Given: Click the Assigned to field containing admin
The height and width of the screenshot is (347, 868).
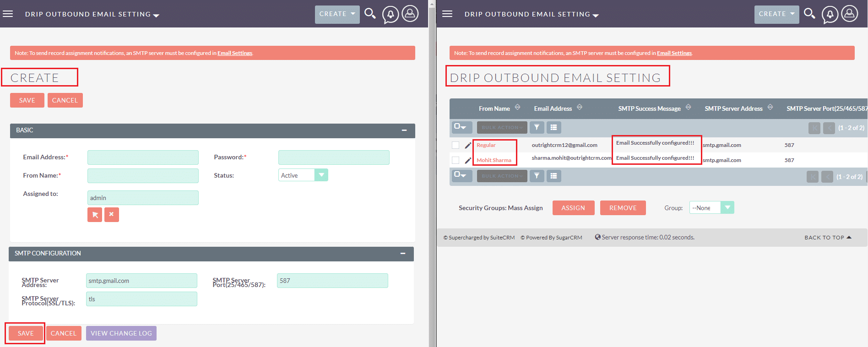Looking at the screenshot, I should (x=143, y=198).
